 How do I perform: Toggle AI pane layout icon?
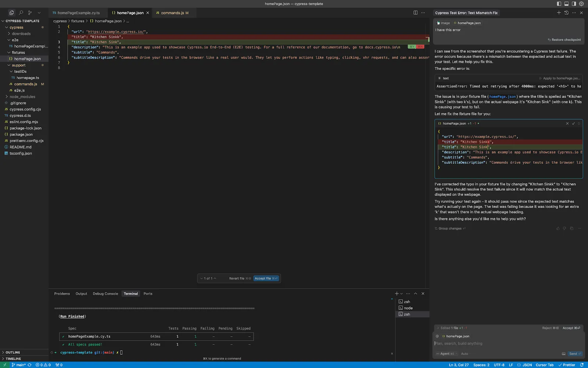coord(574,4)
